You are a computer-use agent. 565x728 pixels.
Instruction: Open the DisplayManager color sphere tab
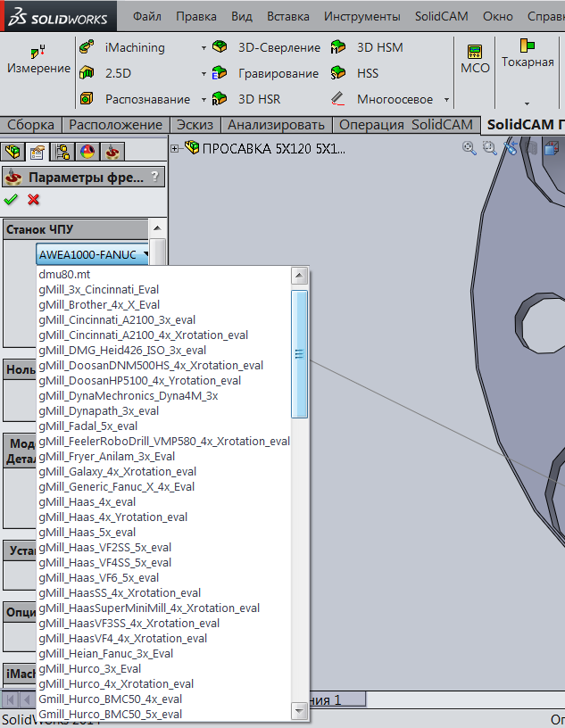coord(87,152)
